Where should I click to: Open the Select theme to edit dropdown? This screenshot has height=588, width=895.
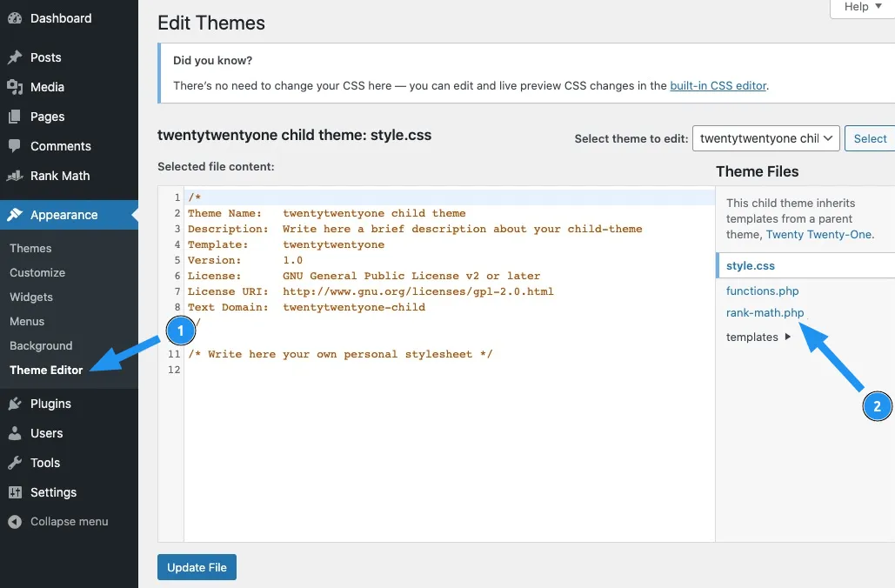765,138
